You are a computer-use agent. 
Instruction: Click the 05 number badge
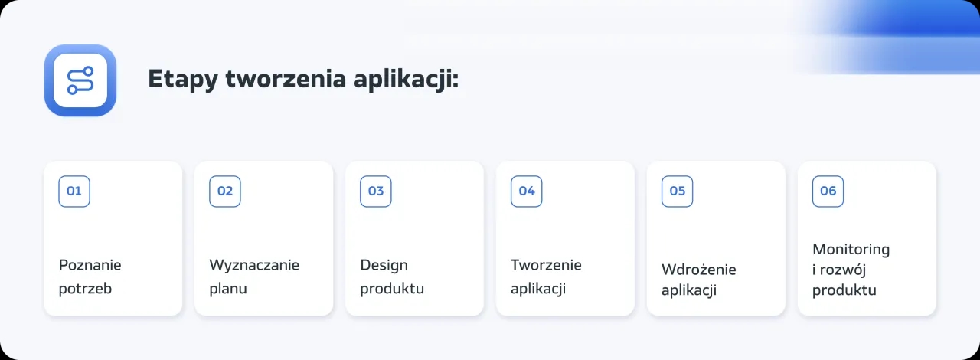(x=678, y=191)
